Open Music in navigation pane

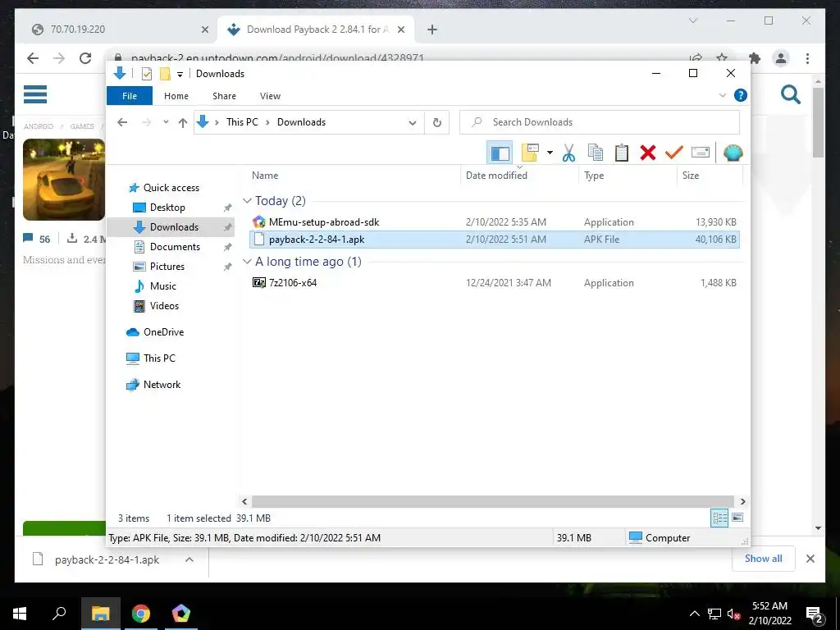pyautogui.click(x=162, y=286)
